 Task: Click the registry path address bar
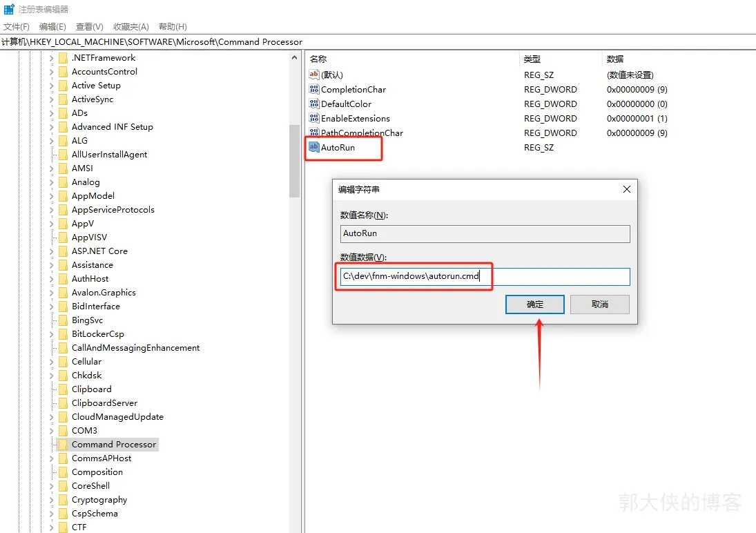click(378, 42)
